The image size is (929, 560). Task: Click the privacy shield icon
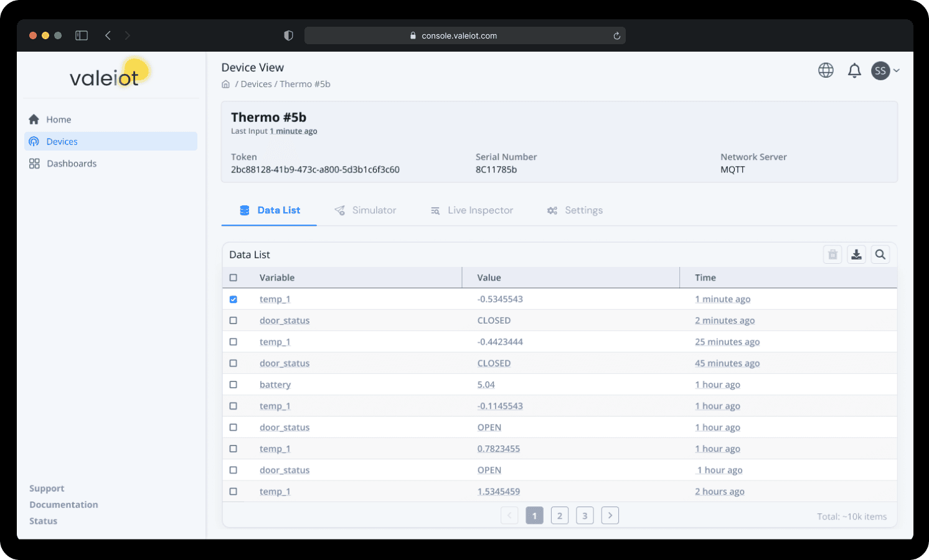(x=288, y=35)
